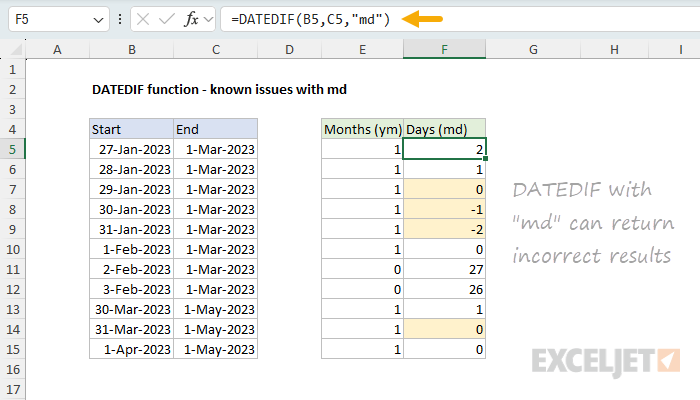
Task: Select the cell containing 29-Jan-2023
Action: [x=131, y=189]
